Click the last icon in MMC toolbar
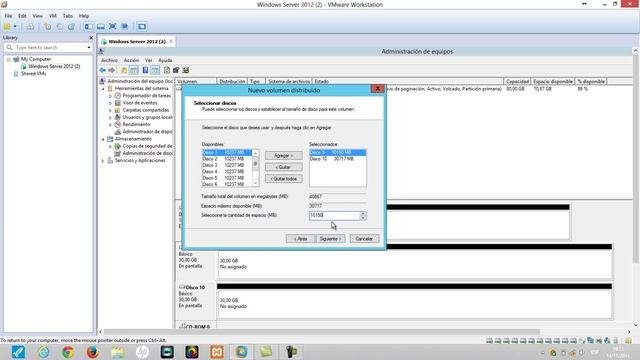 186,70
